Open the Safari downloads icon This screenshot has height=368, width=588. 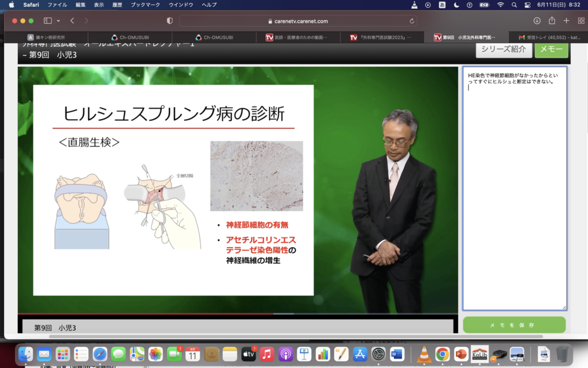(x=537, y=21)
